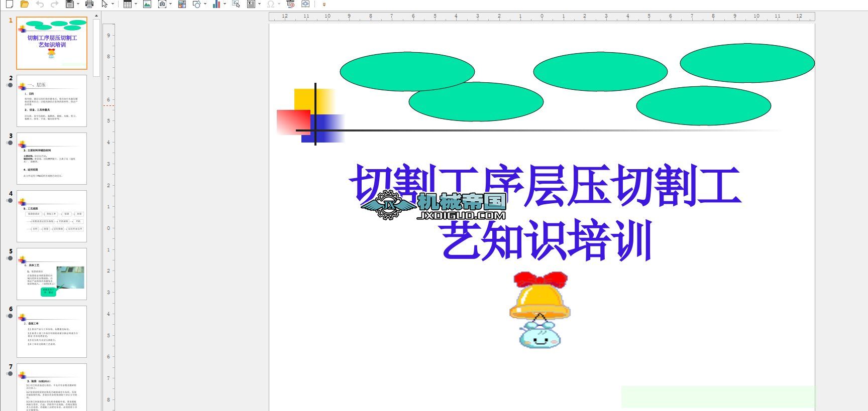
Task: Expand the Text Box dropdown arrow
Action: (259, 4)
